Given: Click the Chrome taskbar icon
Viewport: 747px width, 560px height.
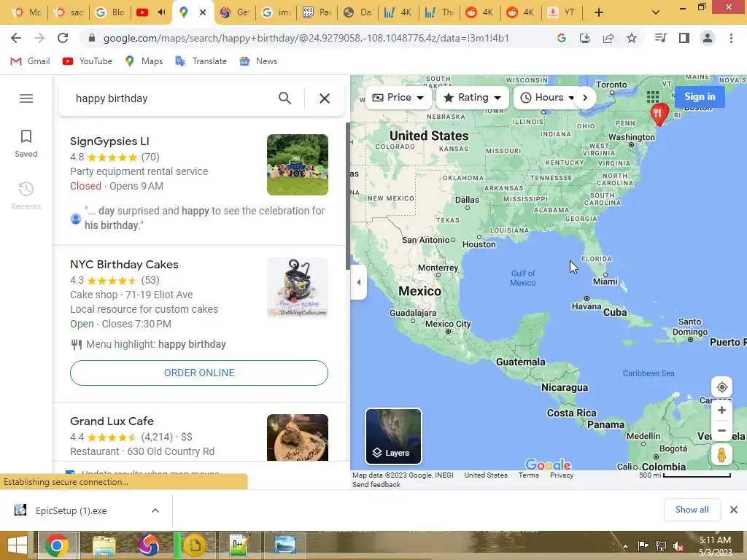Looking at the screenshot, I should [57, 545].
